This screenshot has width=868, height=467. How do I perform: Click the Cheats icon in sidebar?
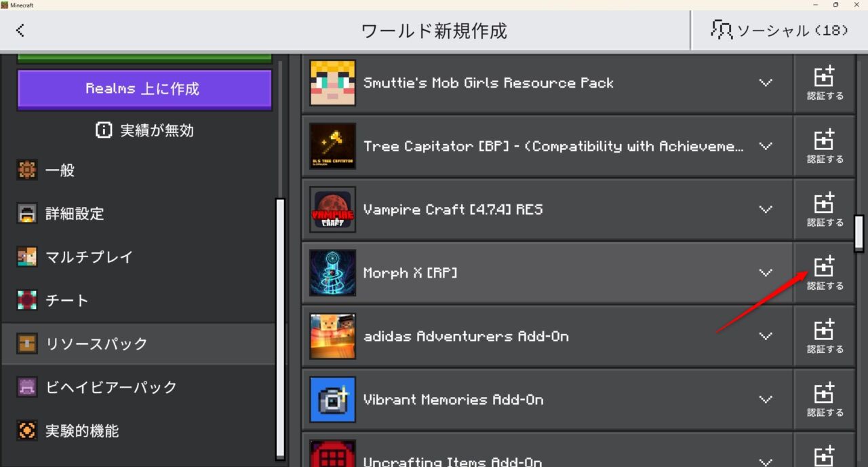tap(27, 301)
